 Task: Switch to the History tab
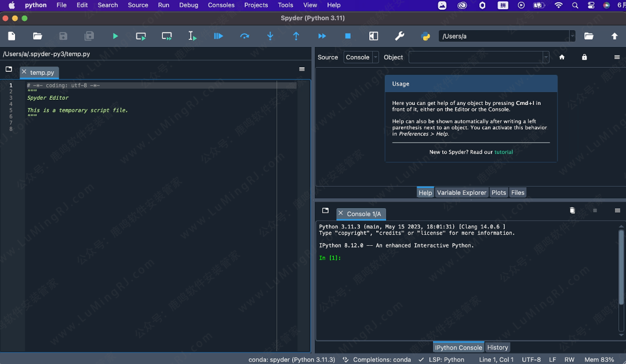tap(497, 347)
